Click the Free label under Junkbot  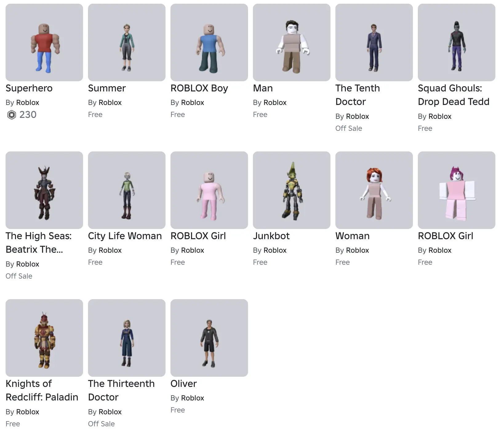(x=260, y=262)
